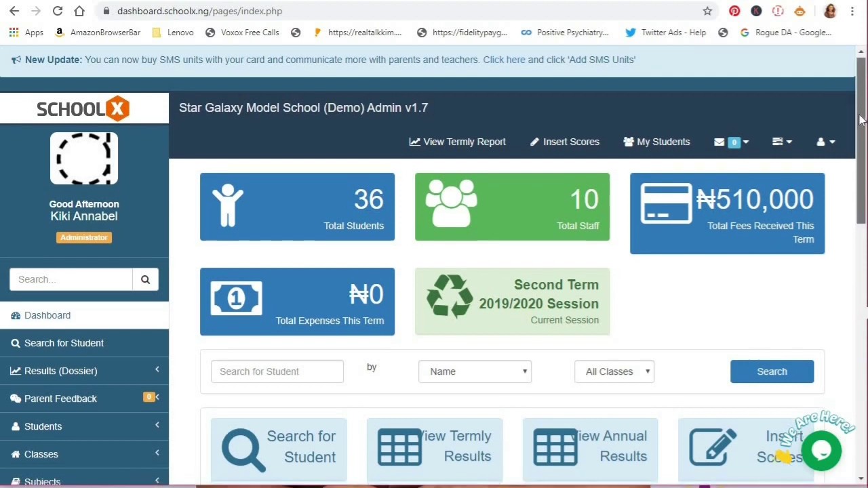Open View Termly Report in header
Screen dimensions: 868x488
tap(457, 142)
